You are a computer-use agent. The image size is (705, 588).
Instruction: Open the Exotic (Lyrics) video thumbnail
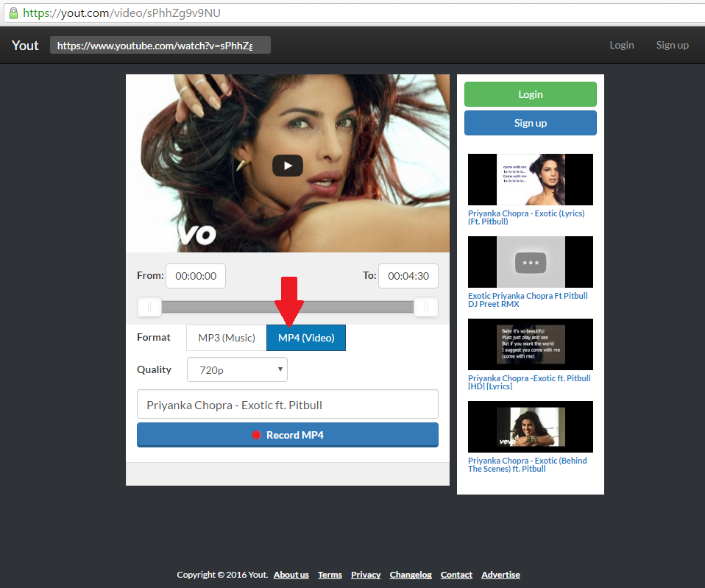click(530, 180)
